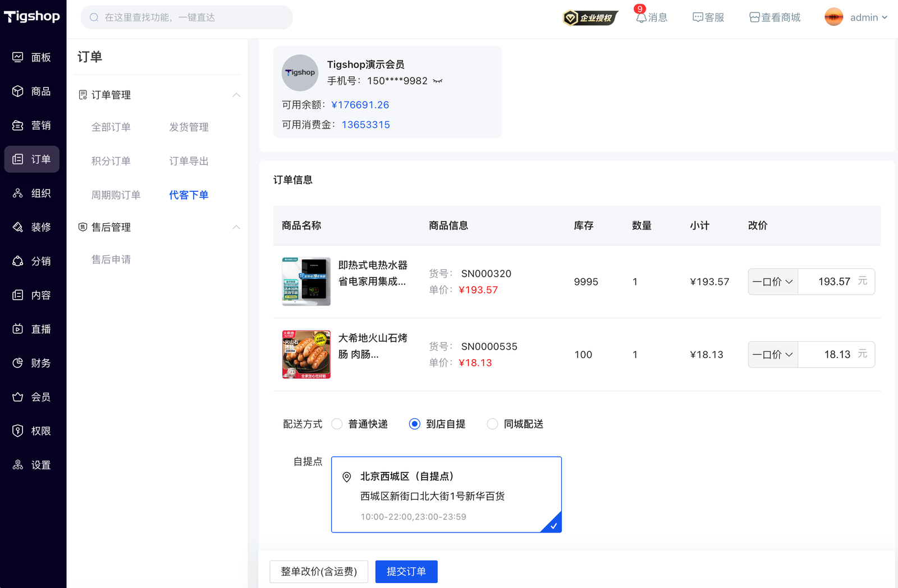Open customer service chat icon
Screen dimensions: 898x588
tap(698, 17)
